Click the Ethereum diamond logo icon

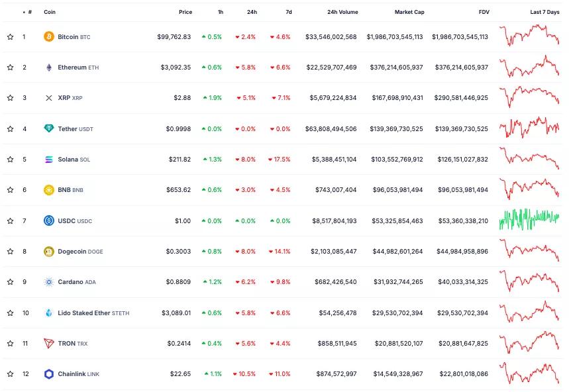click(x=48, y=68)
